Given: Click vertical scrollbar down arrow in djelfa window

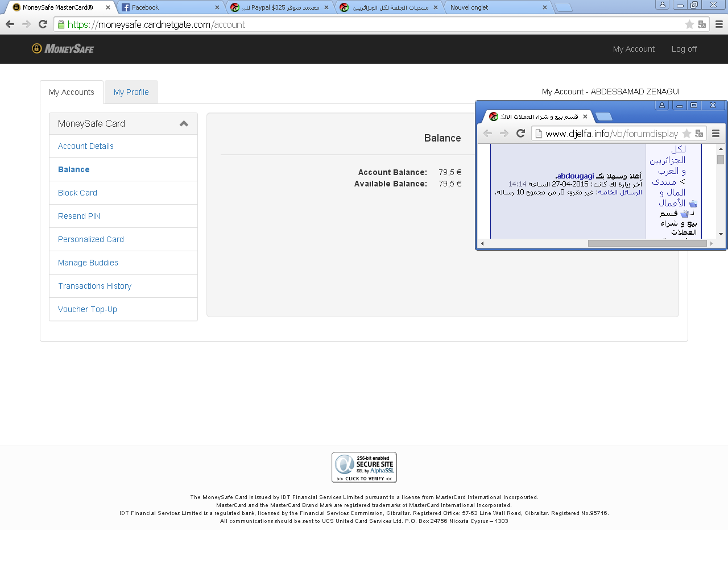Looking at the screenshot, I should [721, 234].
